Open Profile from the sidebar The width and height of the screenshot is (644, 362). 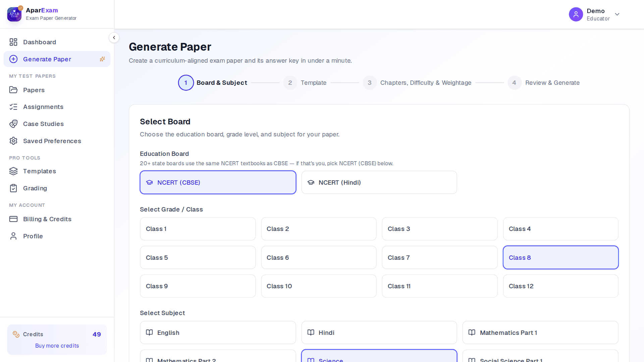(x=57, y=236)
